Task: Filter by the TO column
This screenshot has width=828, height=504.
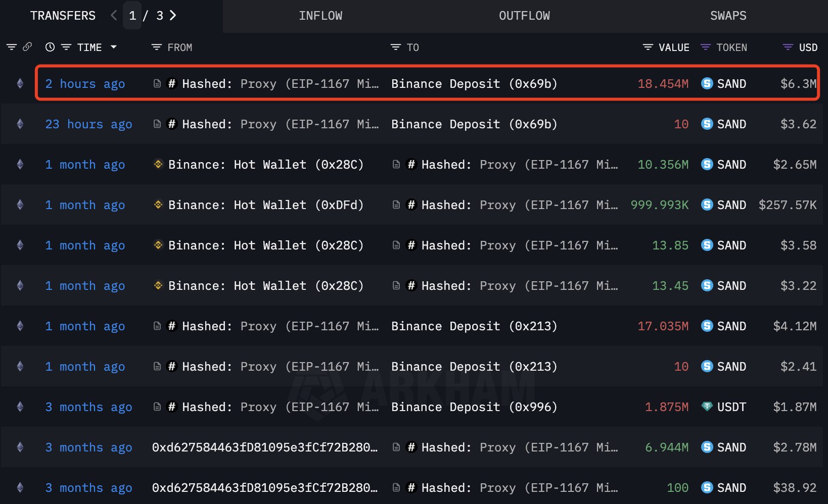Action: (396, 47)
